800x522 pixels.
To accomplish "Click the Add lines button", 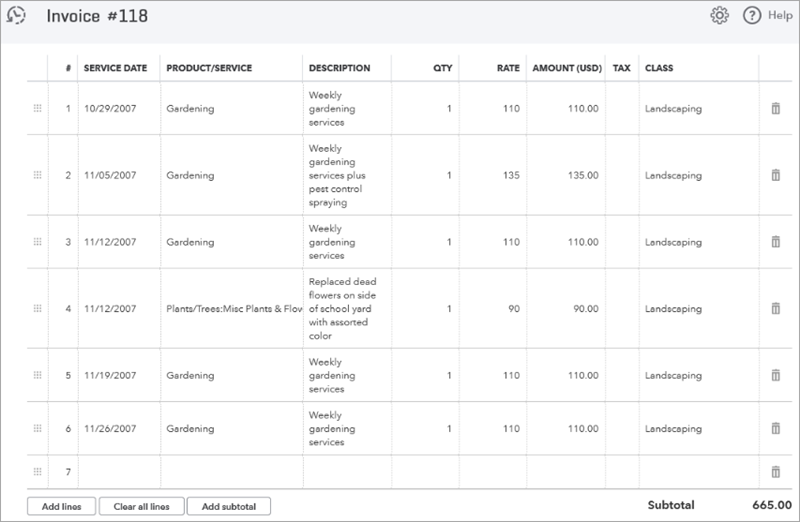I will (x=61, y=506).
